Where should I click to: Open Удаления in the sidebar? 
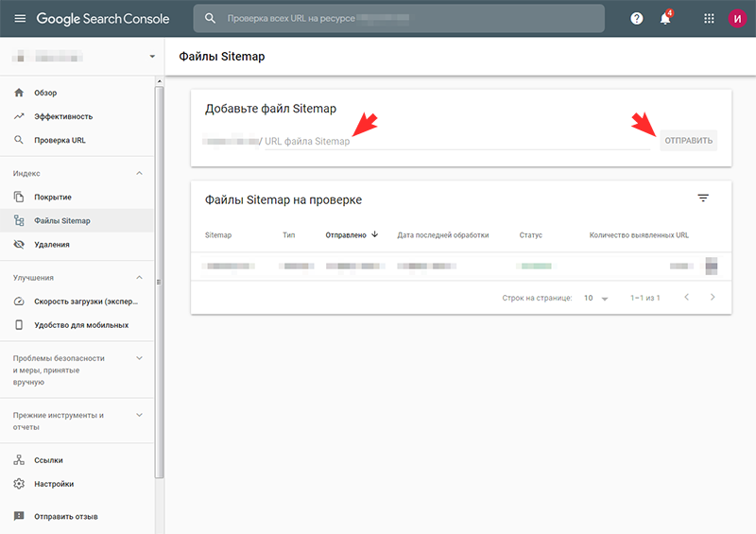pos(52,244)
